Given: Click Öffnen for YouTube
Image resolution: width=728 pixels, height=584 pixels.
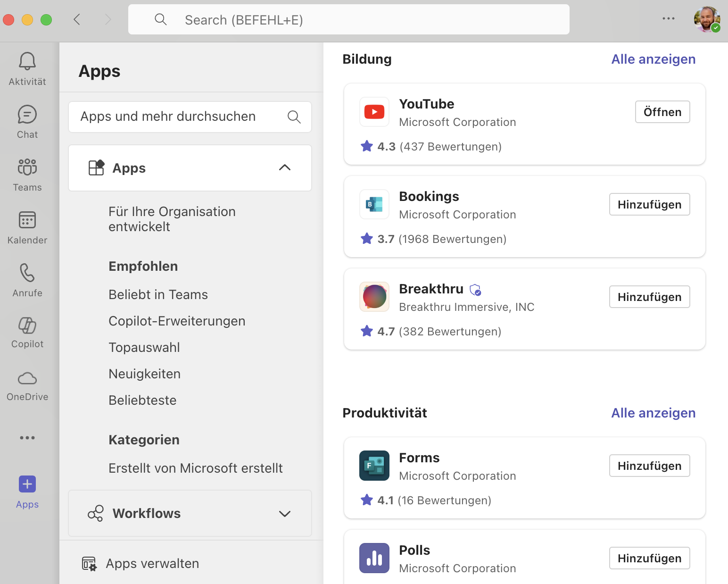Looking at the screenshot, I should coord(662,112).
